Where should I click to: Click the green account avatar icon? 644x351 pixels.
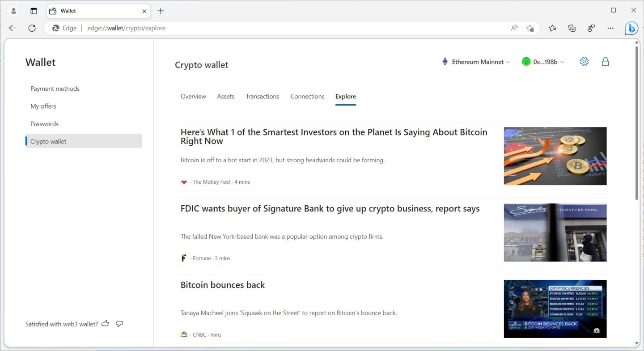(x=525, y=61)
